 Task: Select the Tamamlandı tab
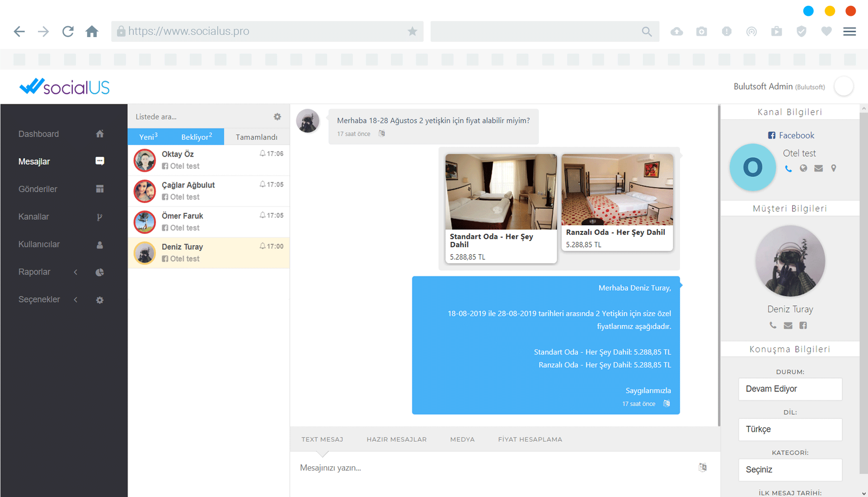[x=256, y=137]
